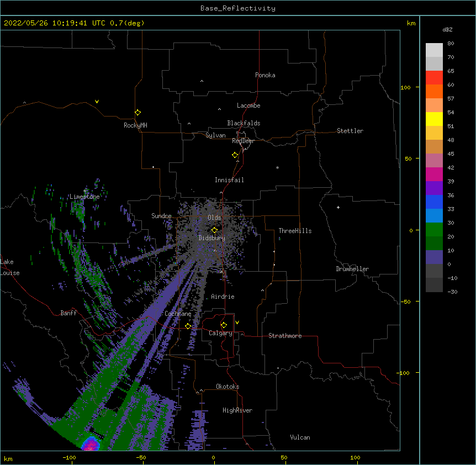Click the ThreeHills label
The image size is (476, 465).
295,231
